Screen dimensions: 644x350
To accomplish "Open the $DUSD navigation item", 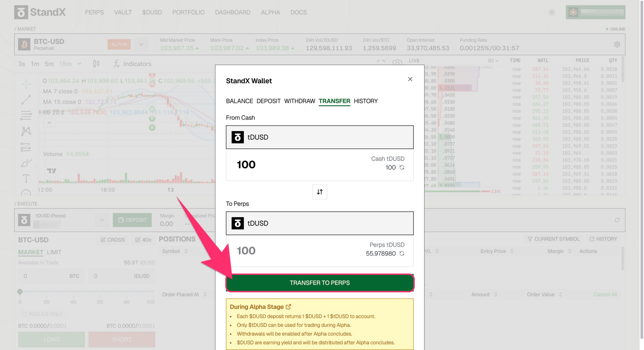I will 152,12.
